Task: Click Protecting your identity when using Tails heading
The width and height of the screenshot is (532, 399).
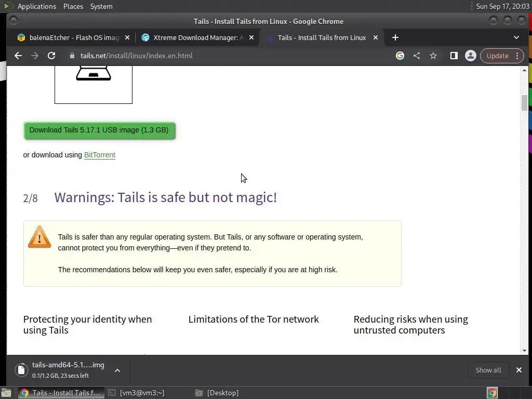Action: pyautogui.click(x=87, y=325)
